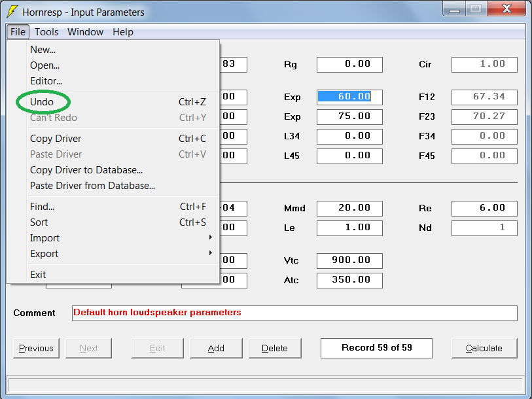Click the F12 field showing 67.34
This screenshot has height=399, width=532.
click(x=484, y=97)
